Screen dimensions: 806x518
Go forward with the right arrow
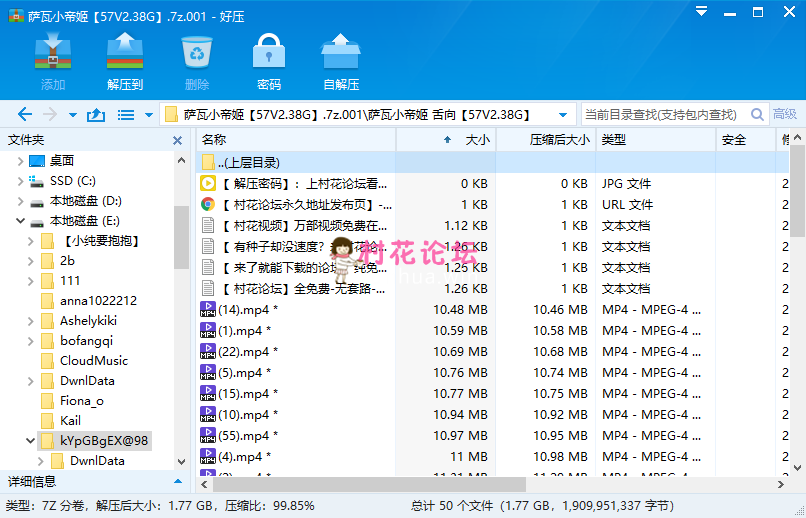[x=50, y=115]
